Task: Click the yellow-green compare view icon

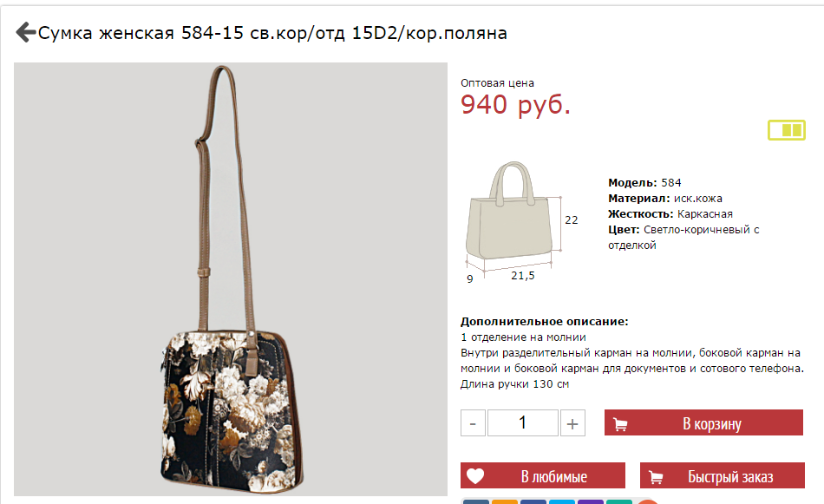Action: coord(786,130)
